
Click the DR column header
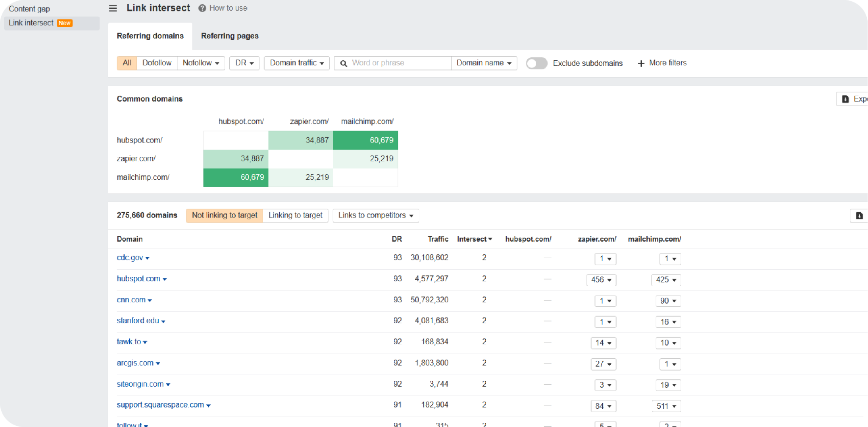click(397, 239)
